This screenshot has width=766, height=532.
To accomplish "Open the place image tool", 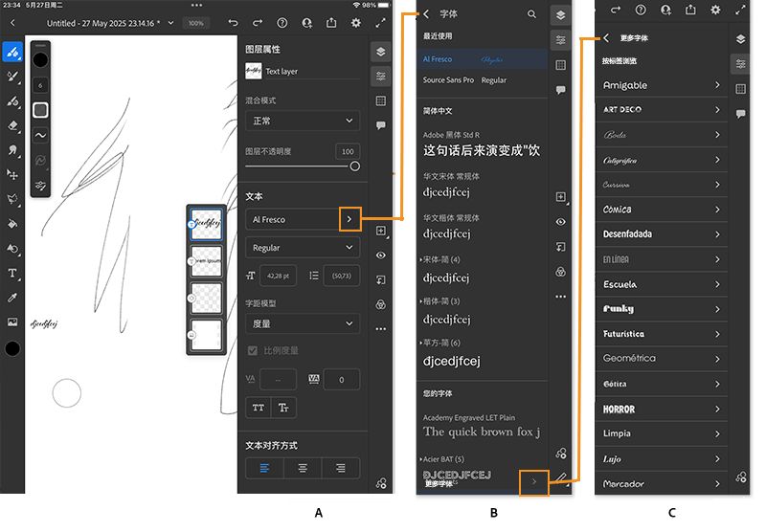I will click(x=12, y=321).
